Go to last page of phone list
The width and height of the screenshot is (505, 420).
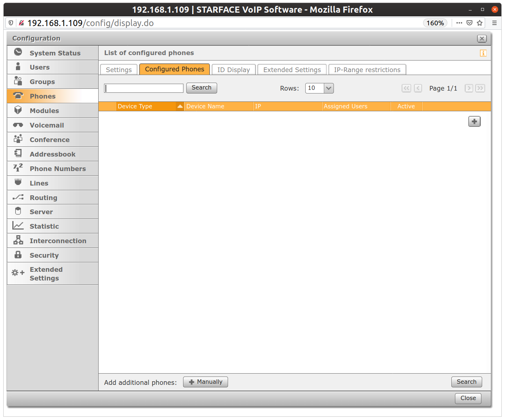coord(480,88)
